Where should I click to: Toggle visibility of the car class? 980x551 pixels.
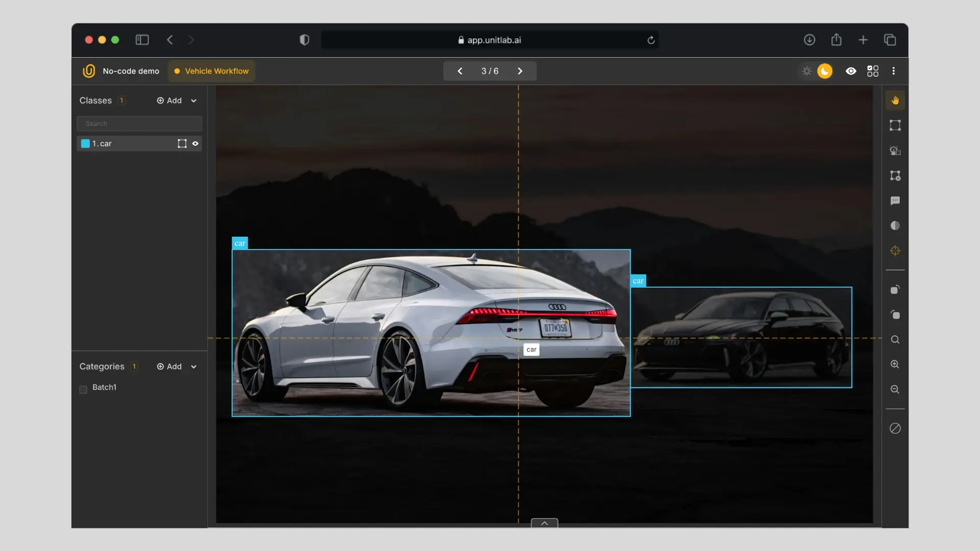click(x=195, y=144)
